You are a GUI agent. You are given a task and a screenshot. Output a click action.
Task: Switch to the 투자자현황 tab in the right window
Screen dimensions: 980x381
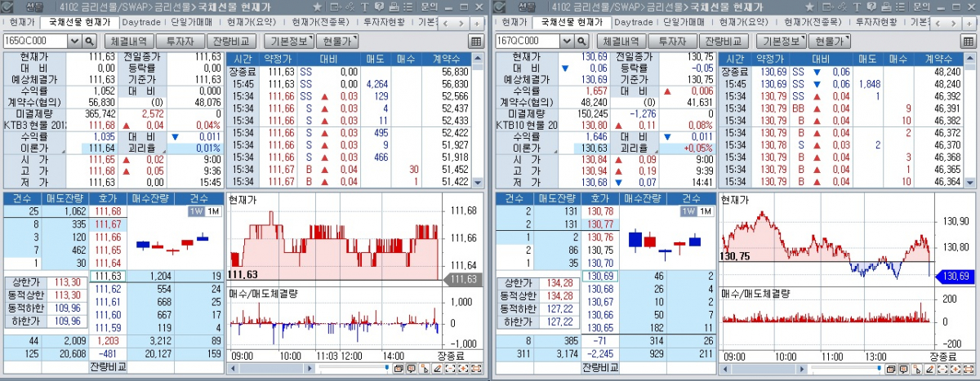[875, 22]
